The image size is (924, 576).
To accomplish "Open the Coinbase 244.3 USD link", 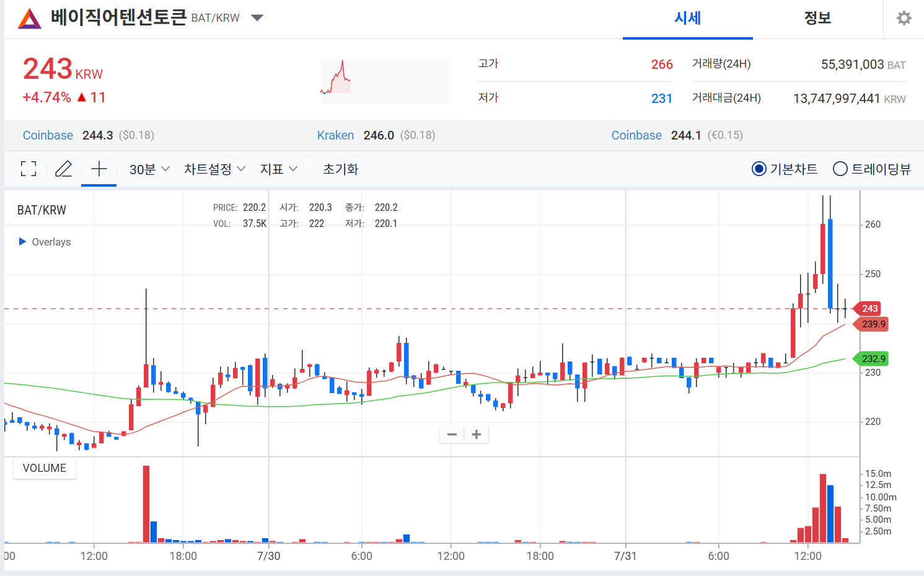I will (89, 135).
